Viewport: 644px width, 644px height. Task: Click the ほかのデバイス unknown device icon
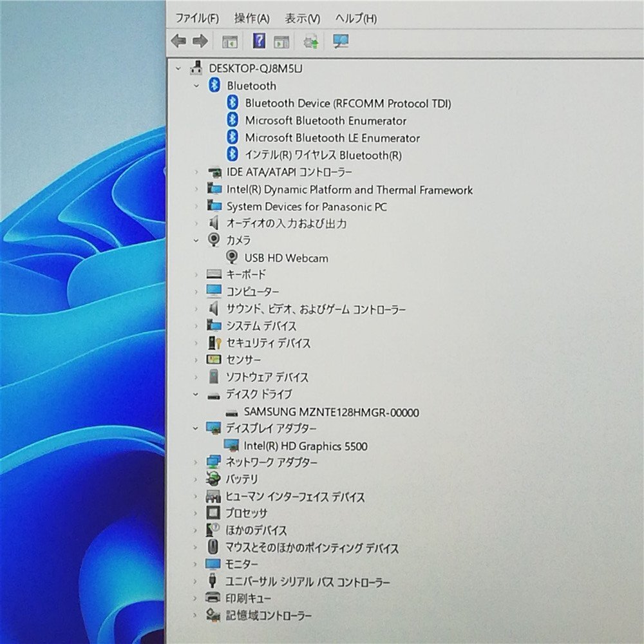click(213, 530)
